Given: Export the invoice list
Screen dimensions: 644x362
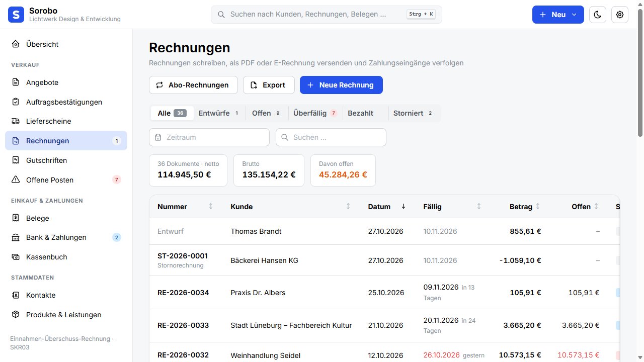Looking at the screenshot, I should click(268, 85).
